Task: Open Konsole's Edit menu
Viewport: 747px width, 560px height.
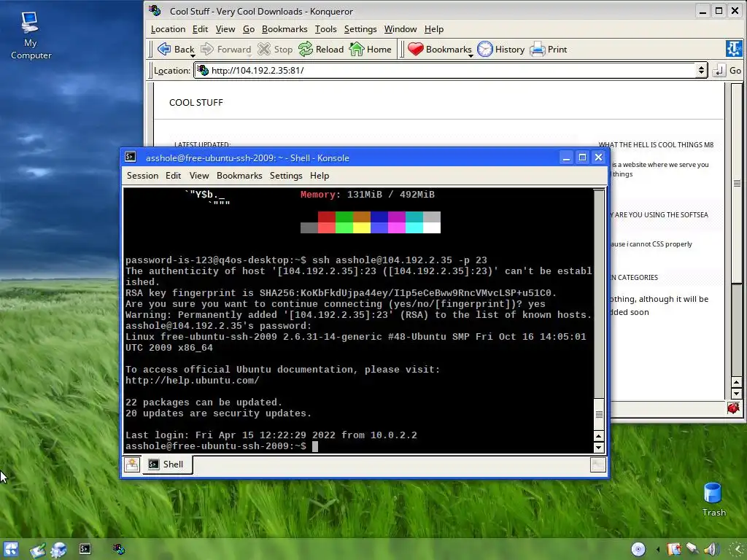Action: click(x=173, y=176)
